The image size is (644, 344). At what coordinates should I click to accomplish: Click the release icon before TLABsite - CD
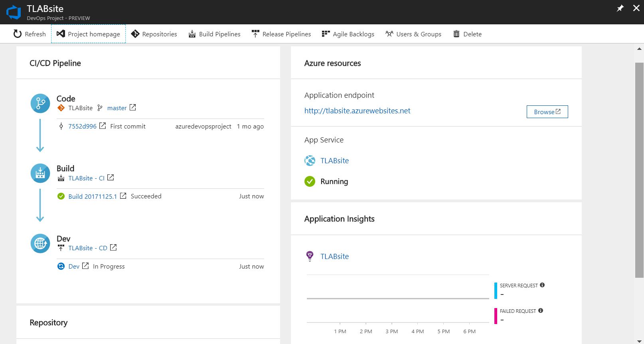[x=61, y=248]
